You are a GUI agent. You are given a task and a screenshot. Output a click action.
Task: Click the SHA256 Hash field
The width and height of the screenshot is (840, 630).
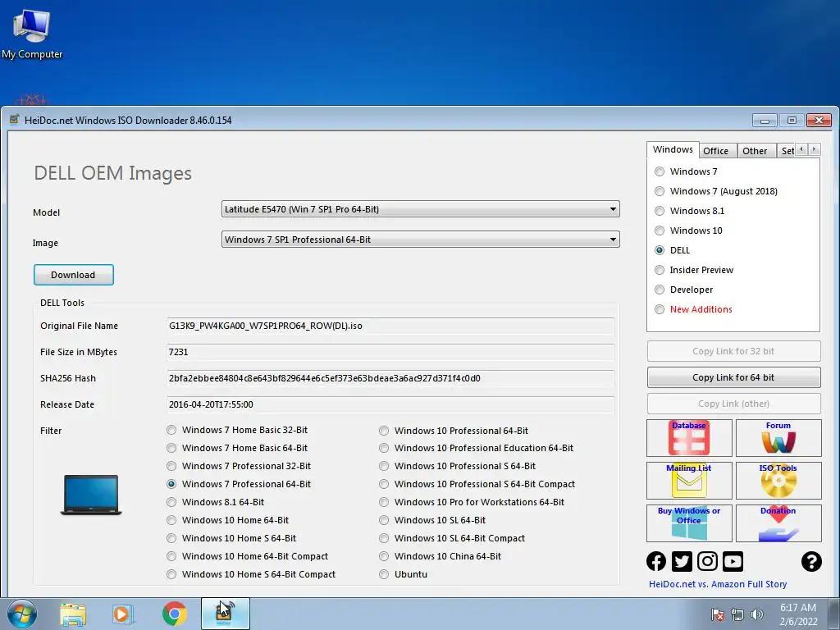(390, 378)
